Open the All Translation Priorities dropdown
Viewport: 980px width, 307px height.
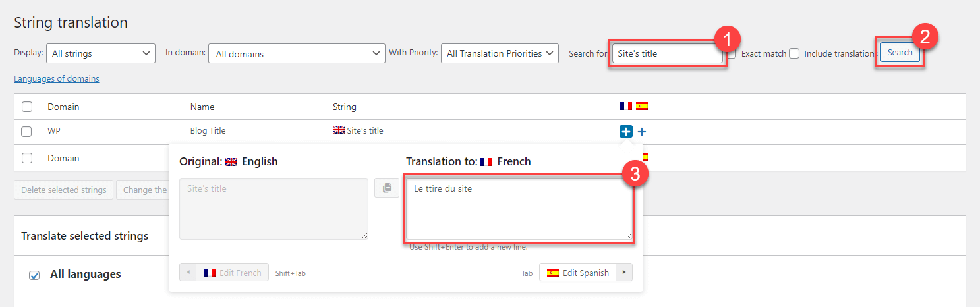pyautogui.click(x=500, y=53)
